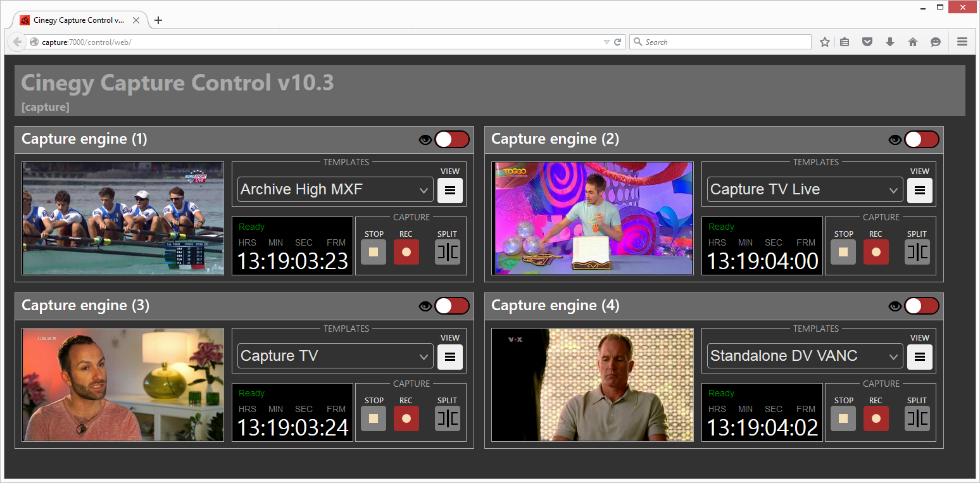980x483 pixels.
Task: Click the site identity globe icon in address bar
Action: 34,42
